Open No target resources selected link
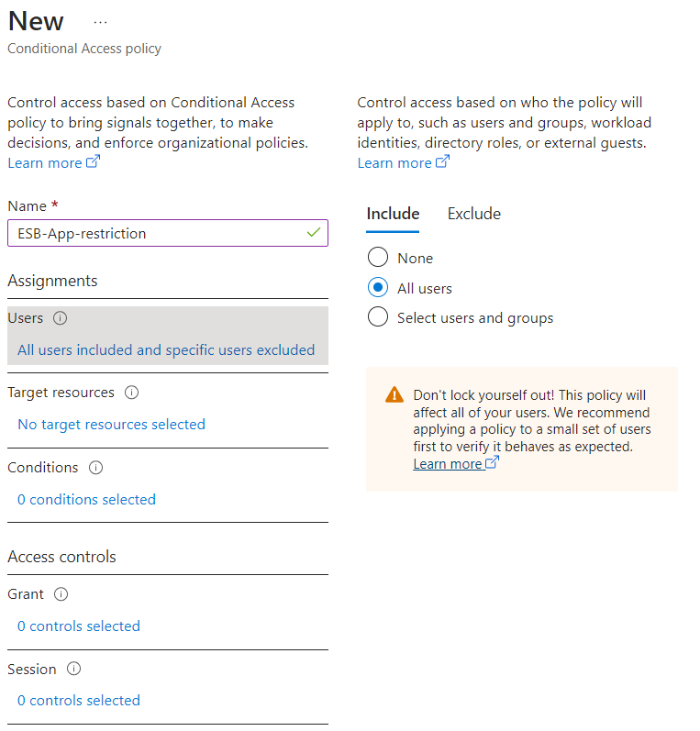Viewport: 700px width, 731px height. pos(111,425)
